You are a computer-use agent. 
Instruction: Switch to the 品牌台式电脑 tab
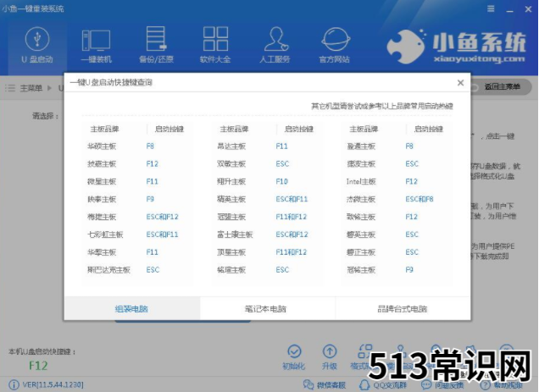(x=403, y=309)
